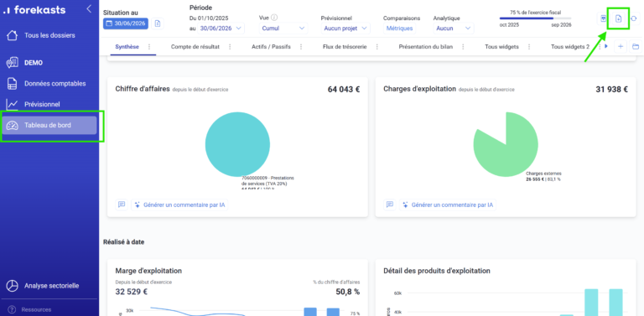
Task: Click the Vue info icon
Action: coord(274,18)
